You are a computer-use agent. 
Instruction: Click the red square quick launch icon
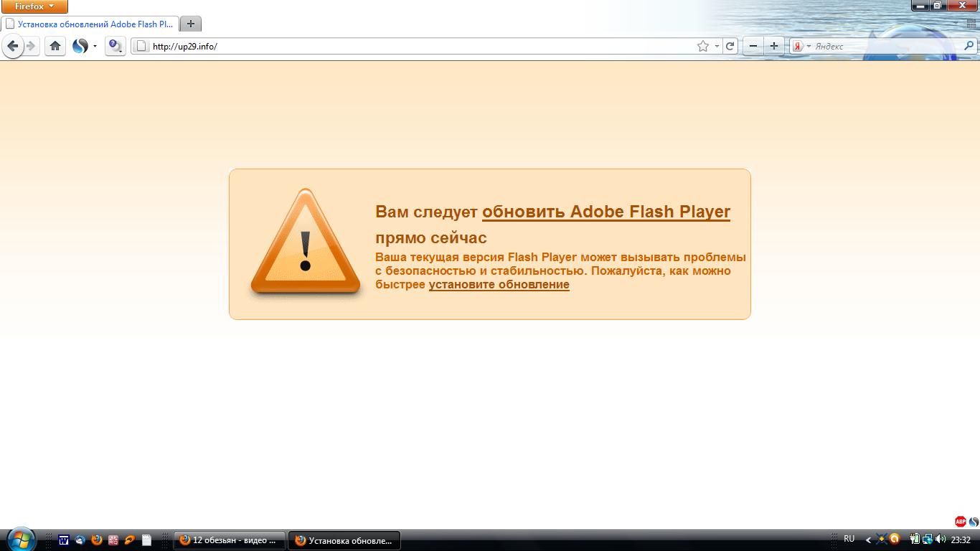pyautogui.click(x=113, y=540)
